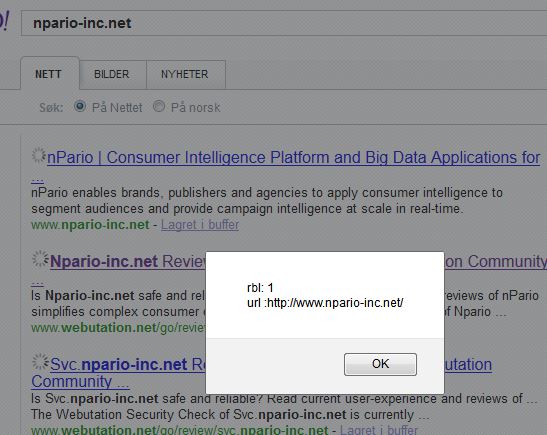Open the Npario-inc.net Review result link
This screenshot has height=435, width=547.
(128, 261)
